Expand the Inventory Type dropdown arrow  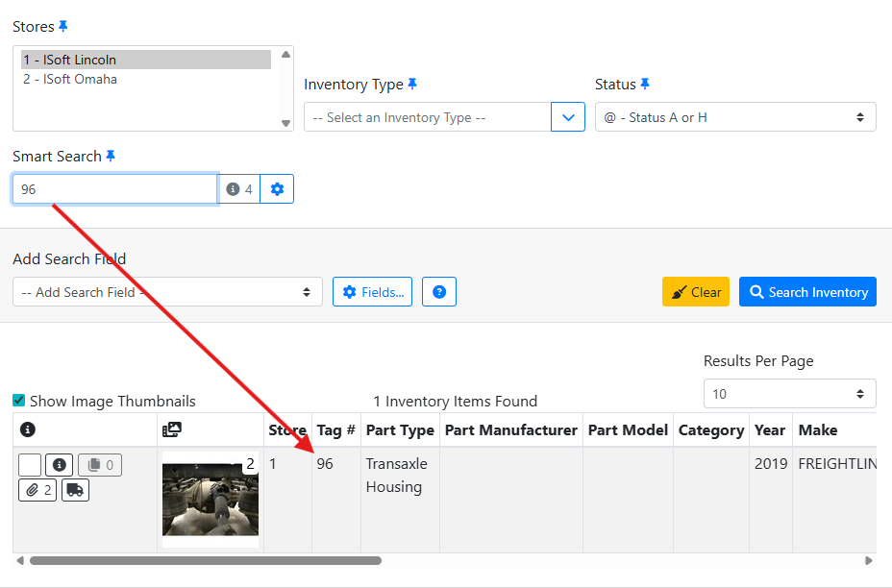[x=567, y=117]
